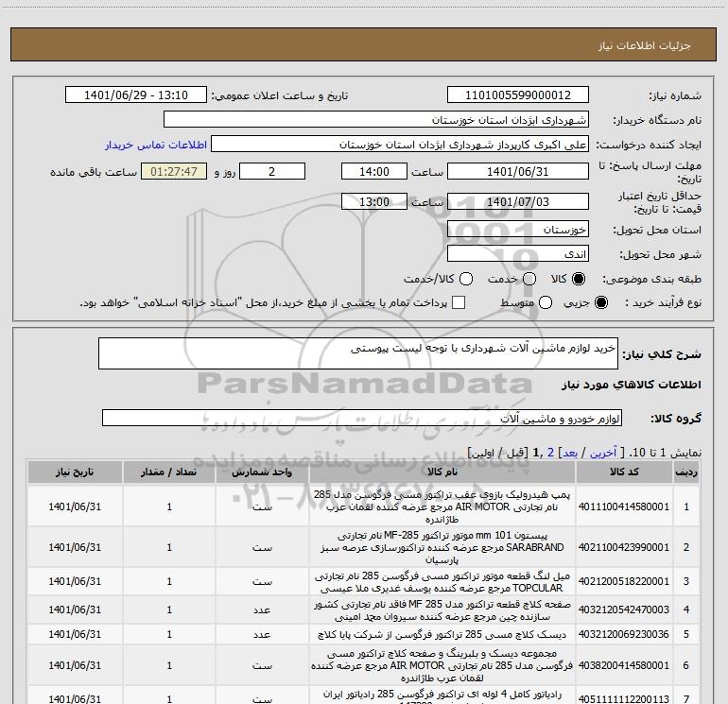Image resolution: width=728 pixels, height=704 pixels.
Task: Click the buyer name field شهرداری ایژدان
Action: click(x=376, y=120)
